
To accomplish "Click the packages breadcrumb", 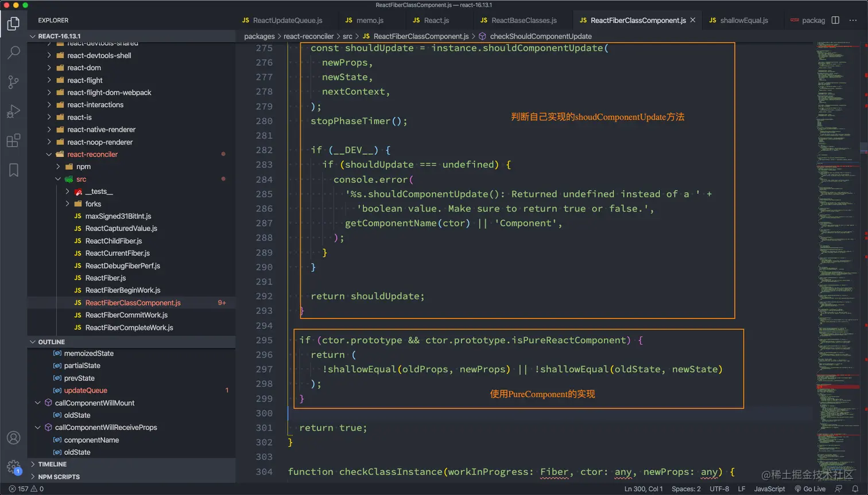I will click(259, 36).
